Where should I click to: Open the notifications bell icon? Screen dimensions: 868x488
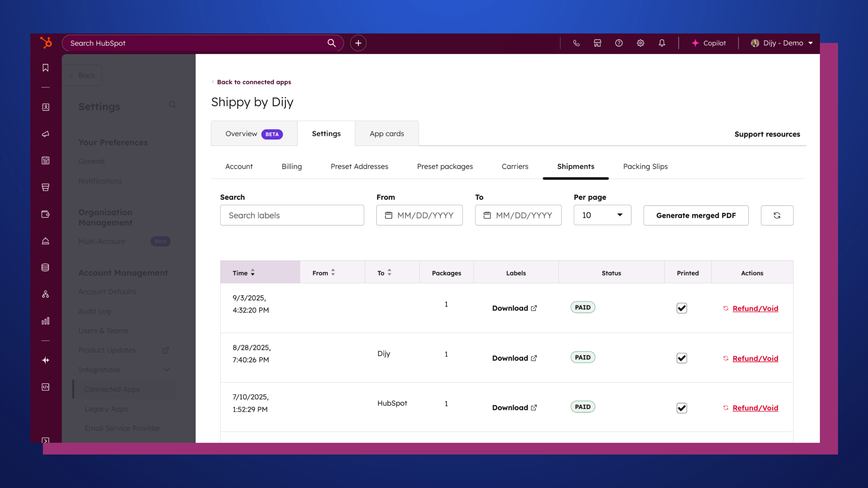pyautogui.click(x=662, y=43)
